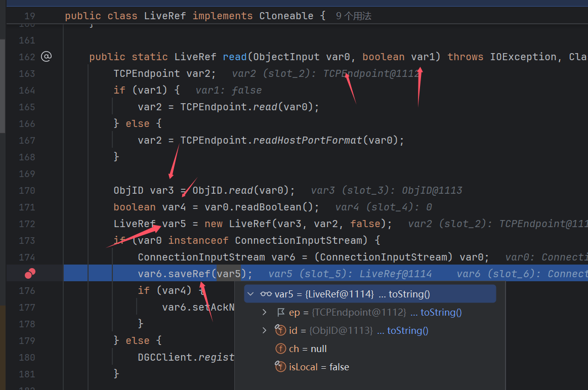Click line number 162 in the gutter

coord(27,57)
